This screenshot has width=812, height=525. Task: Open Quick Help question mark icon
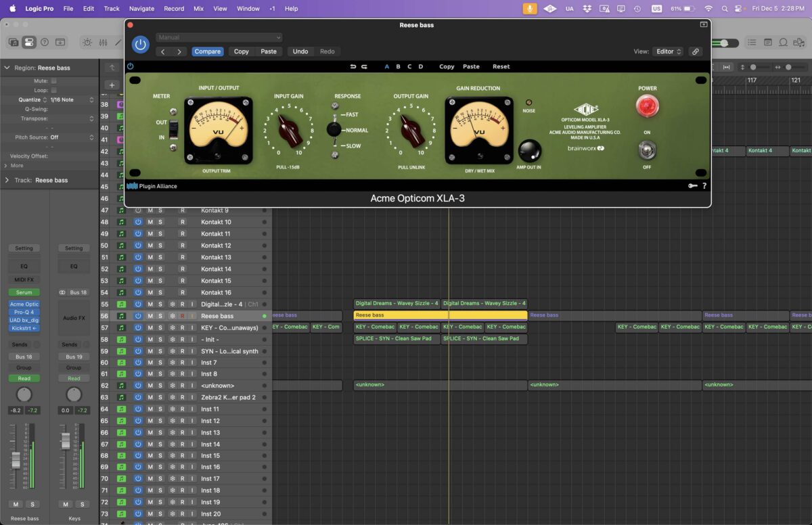pyautogui.click(x=45, y=42)
